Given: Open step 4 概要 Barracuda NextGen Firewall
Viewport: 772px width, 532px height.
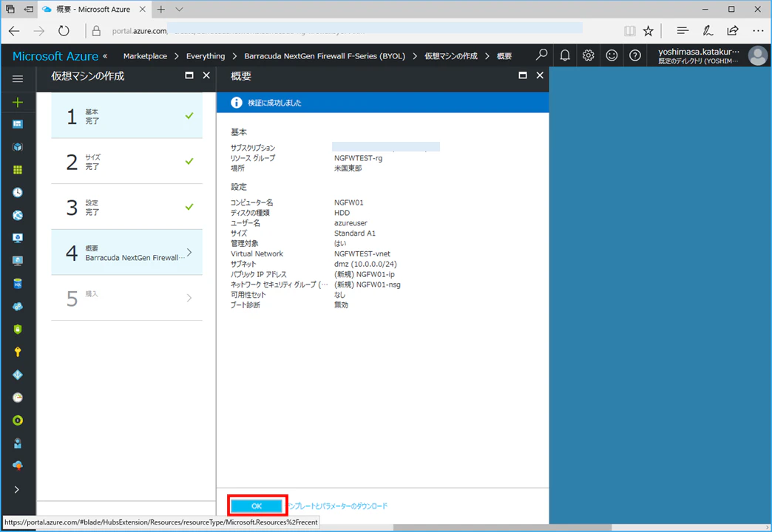Looking at the screenshot, I should tap(126, 253).
